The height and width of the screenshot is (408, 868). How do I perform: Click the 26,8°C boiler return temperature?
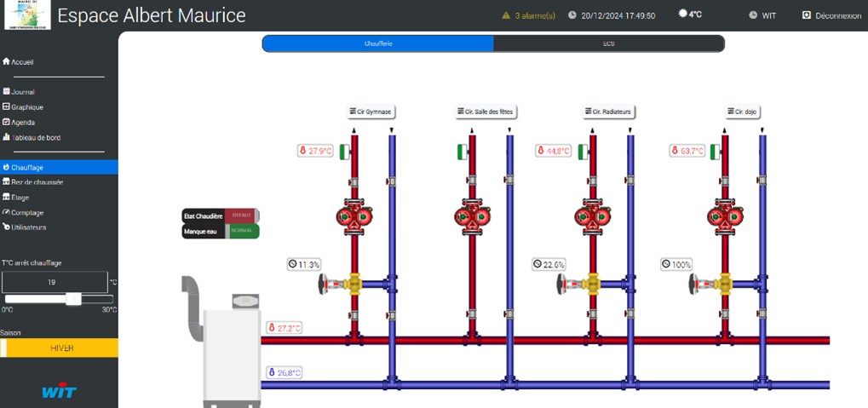pyautogui.click(x=284, y=372)
